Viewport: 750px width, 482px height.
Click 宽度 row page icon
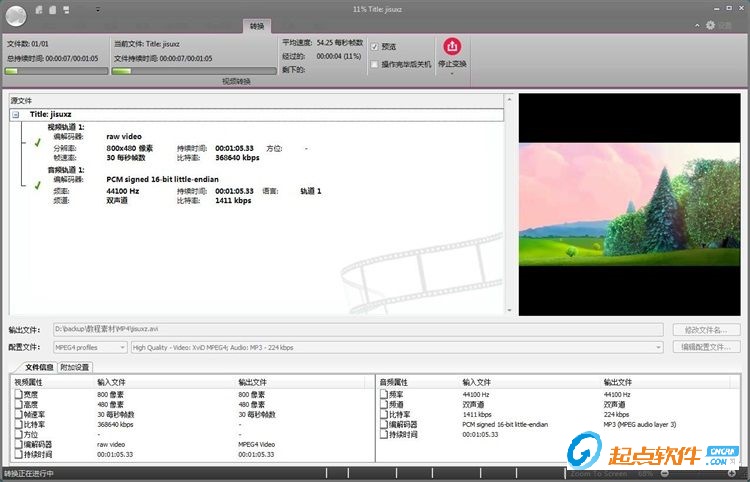[x=18, y=394]
